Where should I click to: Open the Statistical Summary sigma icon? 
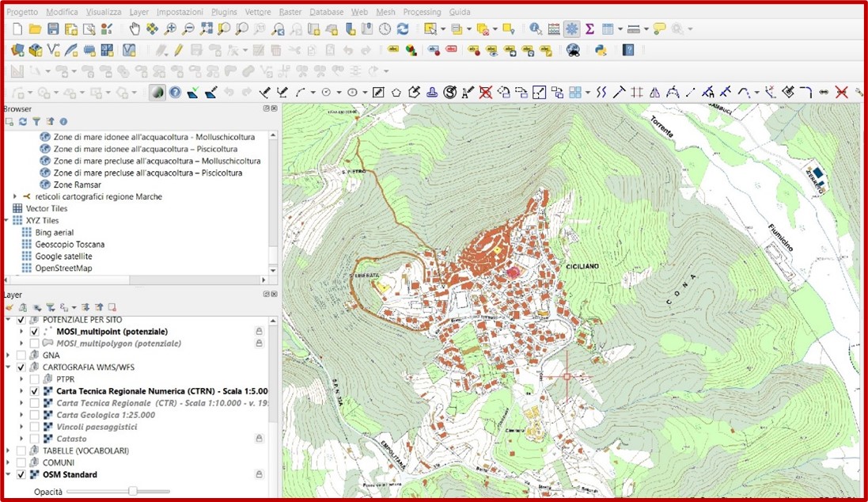[x=589, y=29]
